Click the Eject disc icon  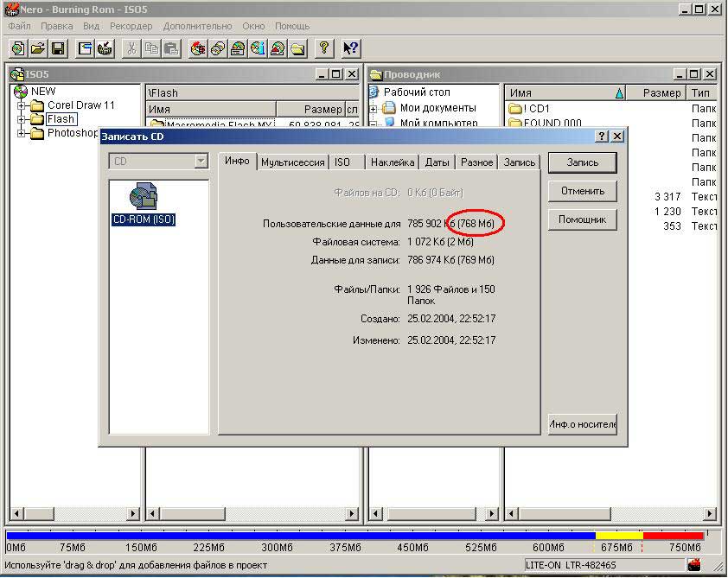point(278,48)
